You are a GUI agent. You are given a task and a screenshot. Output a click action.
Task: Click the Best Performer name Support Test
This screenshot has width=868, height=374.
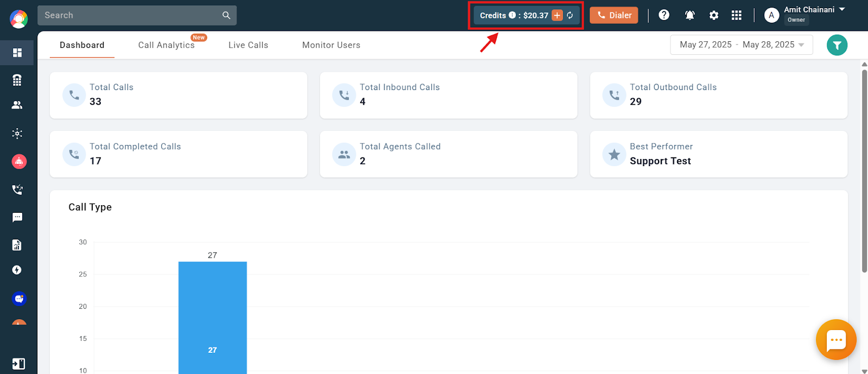pyautogui.click(x=660, y=161)
